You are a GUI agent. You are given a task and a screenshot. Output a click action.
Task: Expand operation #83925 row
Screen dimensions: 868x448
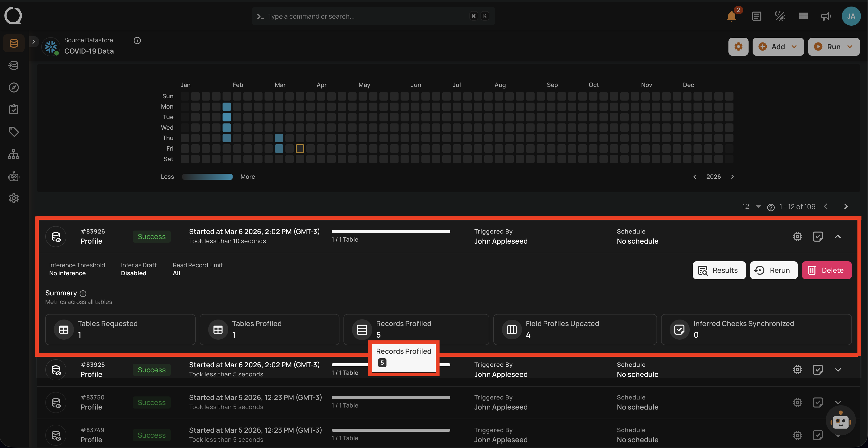coord(838,370)
